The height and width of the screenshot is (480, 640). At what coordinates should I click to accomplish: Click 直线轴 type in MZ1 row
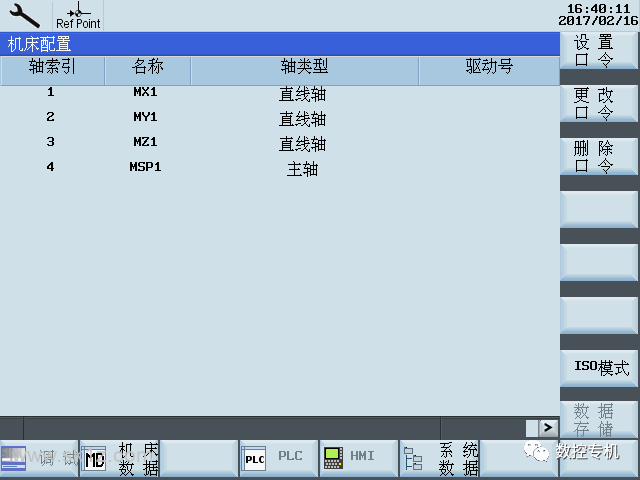[x=302, y=144]
